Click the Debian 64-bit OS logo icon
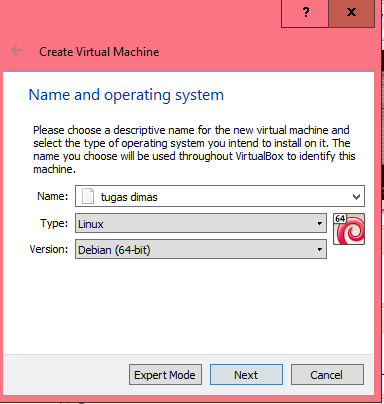Viewport: 384px width, 404px height. tap(349, 229)
